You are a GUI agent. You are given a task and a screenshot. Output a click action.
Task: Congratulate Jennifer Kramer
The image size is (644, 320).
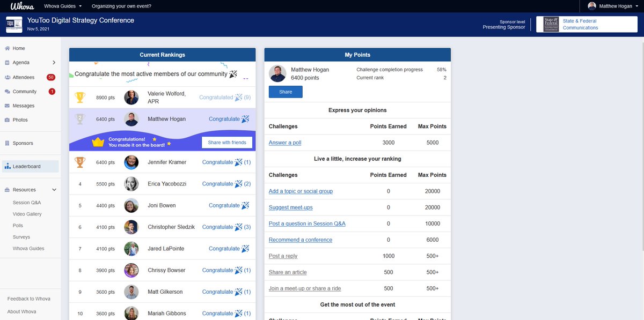pos(226,162)
